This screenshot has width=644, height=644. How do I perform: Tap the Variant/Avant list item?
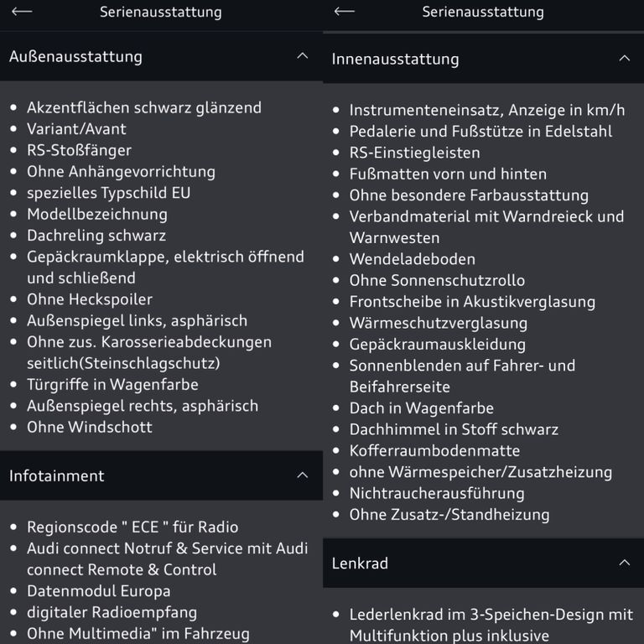[76, 129]
